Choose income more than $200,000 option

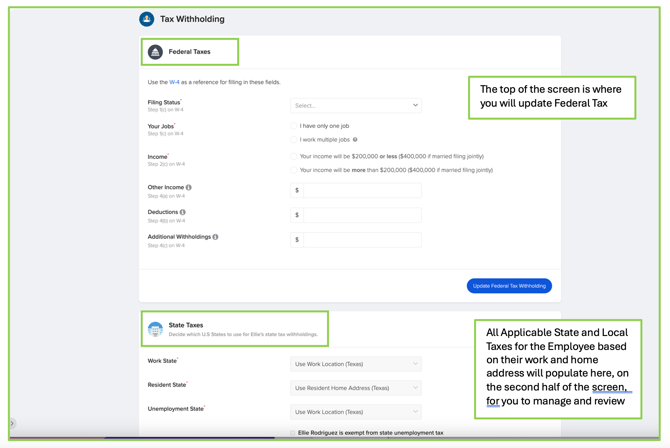[x=294, y=170]
